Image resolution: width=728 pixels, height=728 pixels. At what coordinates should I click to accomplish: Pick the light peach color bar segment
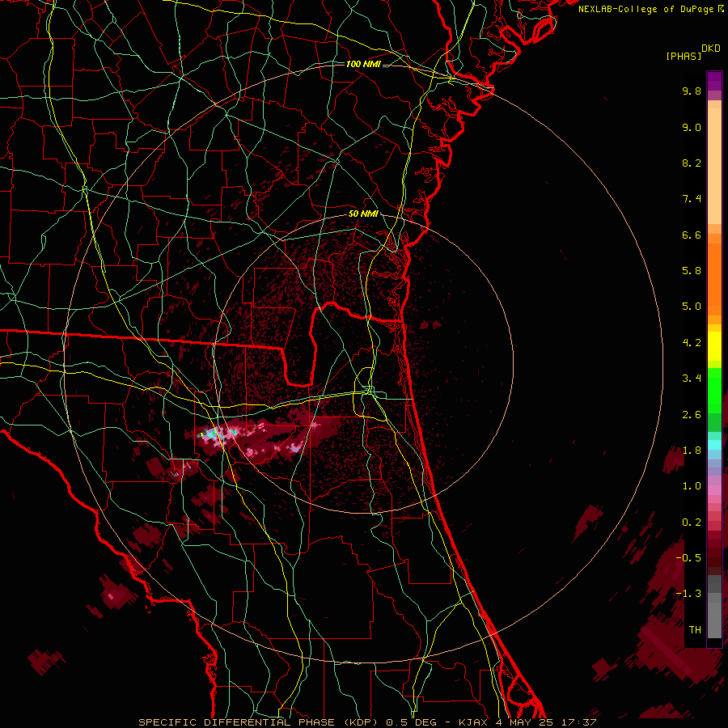[714, 166]
